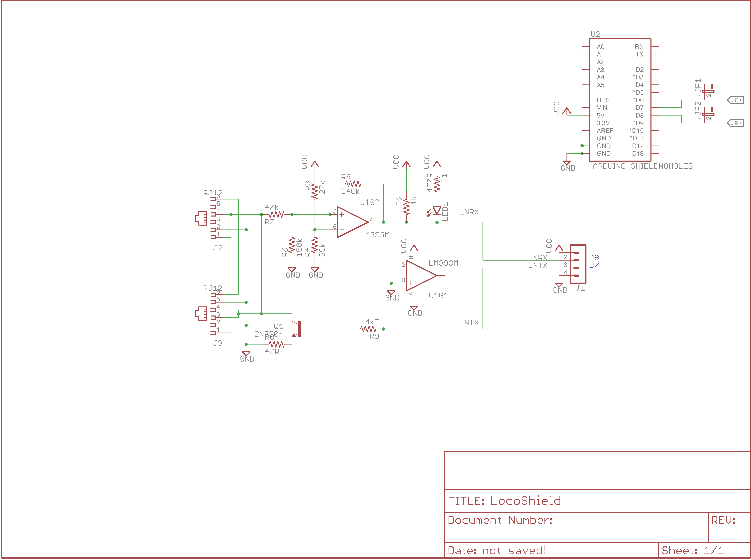Image resolution: width=751 pixels, height=560 pixels.
Task: Click the blue D7 label text
Action: coord(594,265)
